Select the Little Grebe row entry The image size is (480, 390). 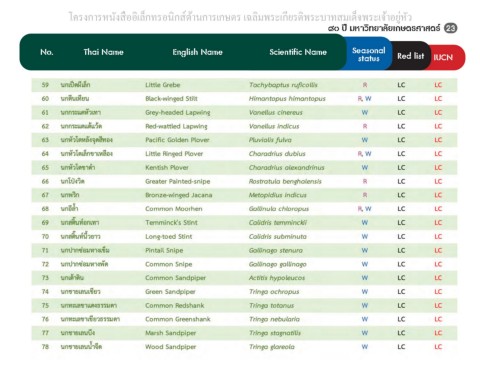(244, 85)
